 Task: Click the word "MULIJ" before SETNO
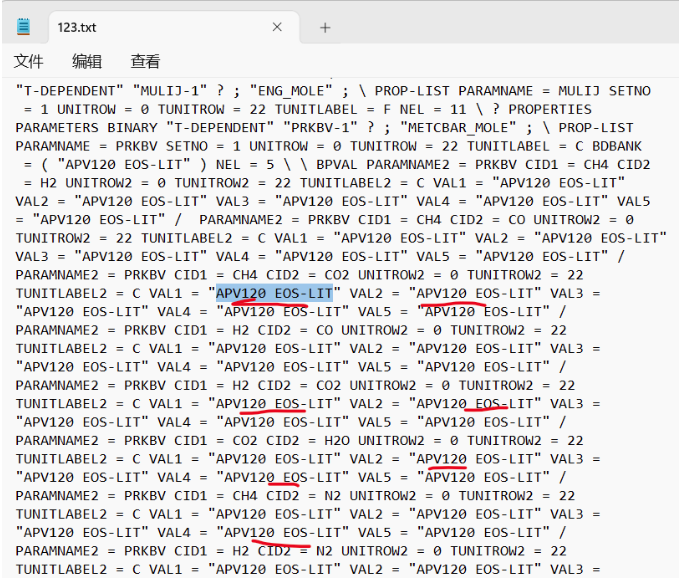pos(579,91)
